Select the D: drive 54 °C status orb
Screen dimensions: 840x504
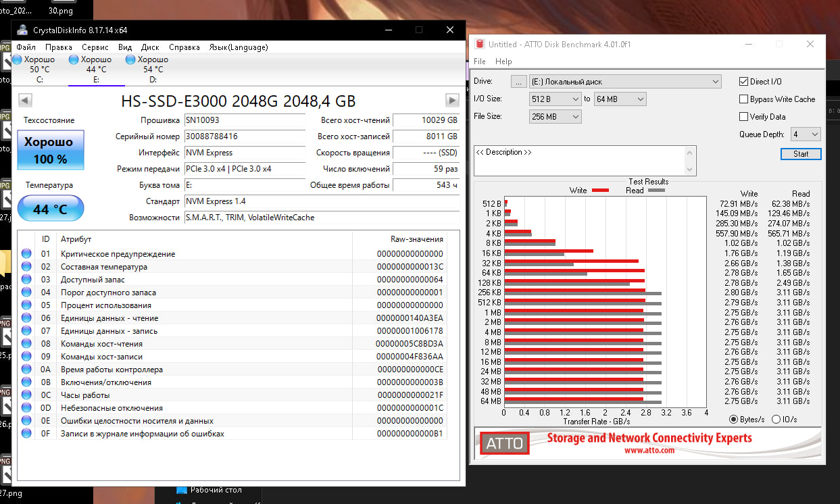tap(130, 59)
